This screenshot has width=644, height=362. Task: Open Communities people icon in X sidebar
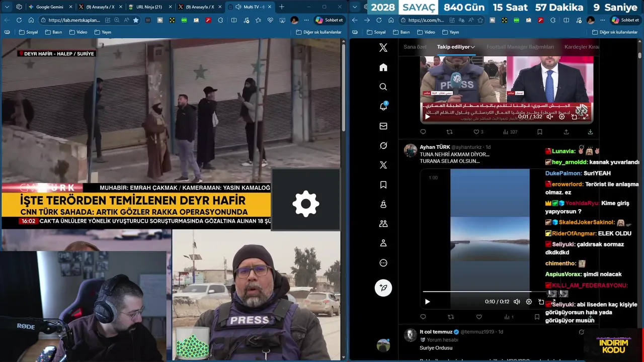[x=383, y=224]
